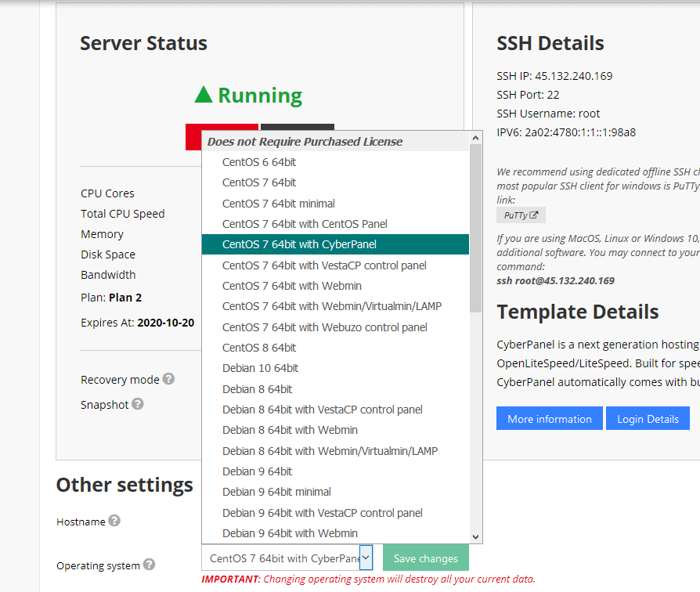Pick Debian 8 with VestaCP control panel
The height and width of the screenshot is (592, 700).
click(x=335, y=410)
